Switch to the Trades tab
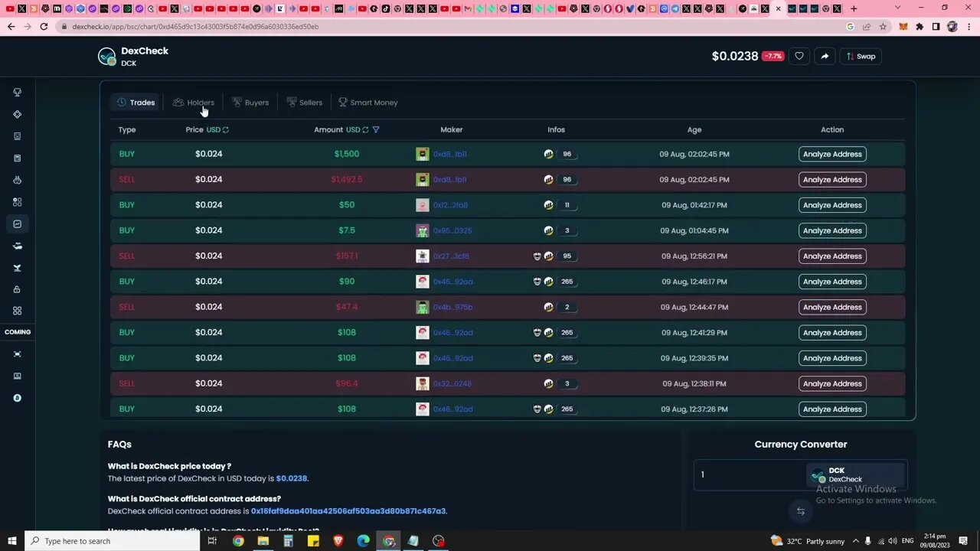The image size is (980, 551). (136, 103)
